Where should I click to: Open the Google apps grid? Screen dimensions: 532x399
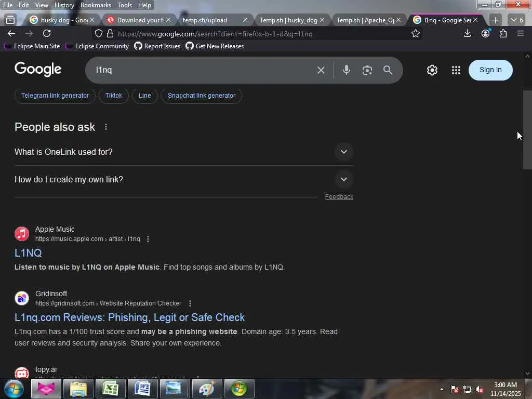click(456, 70)
